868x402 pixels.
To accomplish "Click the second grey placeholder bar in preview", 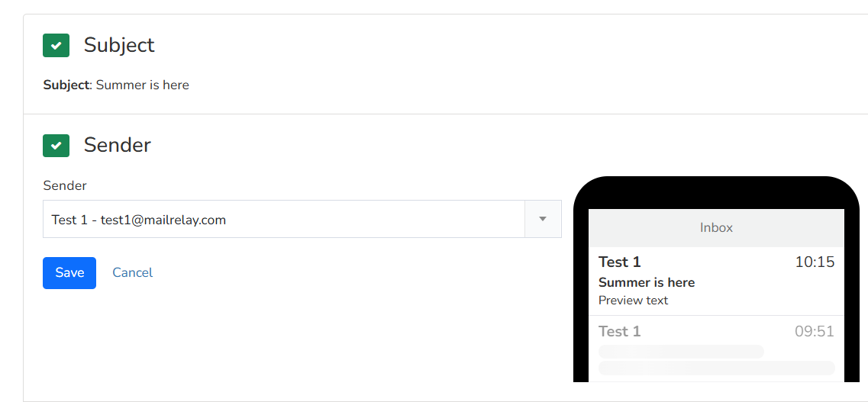I will coord(716,368).
